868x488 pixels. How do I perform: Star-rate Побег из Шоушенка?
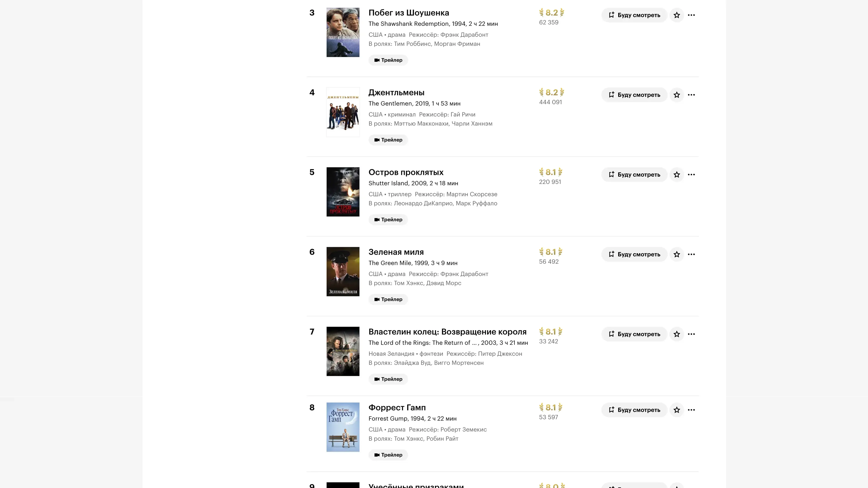[x=677, y=15]
